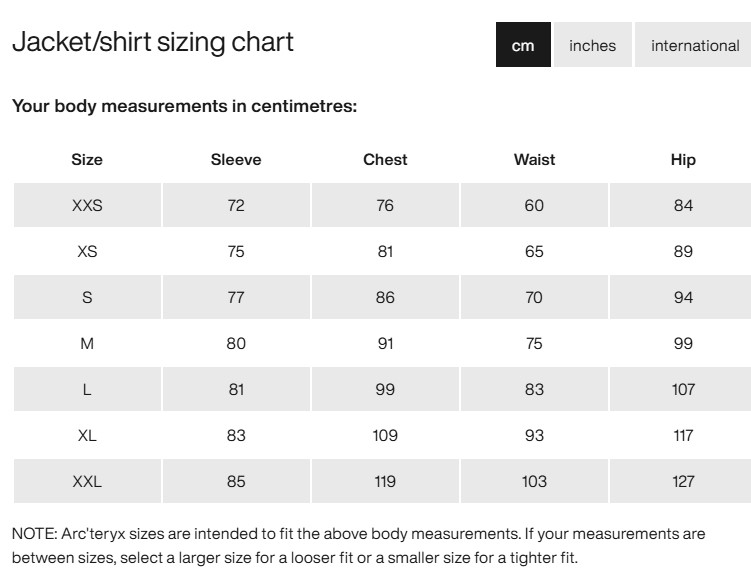Image resolution: width=751 pixels, height=582 pixels.
Task: Click the Hip column header
Action: pyautogui.click(x=683, y=159)
